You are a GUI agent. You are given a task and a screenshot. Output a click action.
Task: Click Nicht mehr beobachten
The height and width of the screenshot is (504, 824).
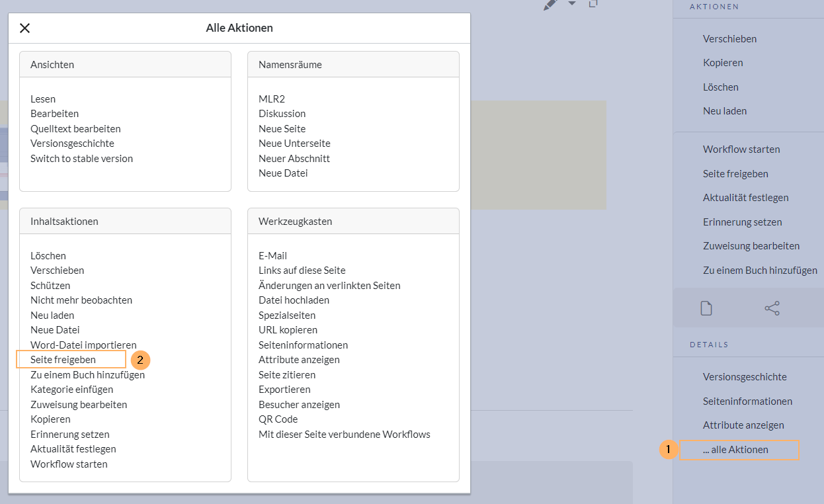tap(81, 300)
